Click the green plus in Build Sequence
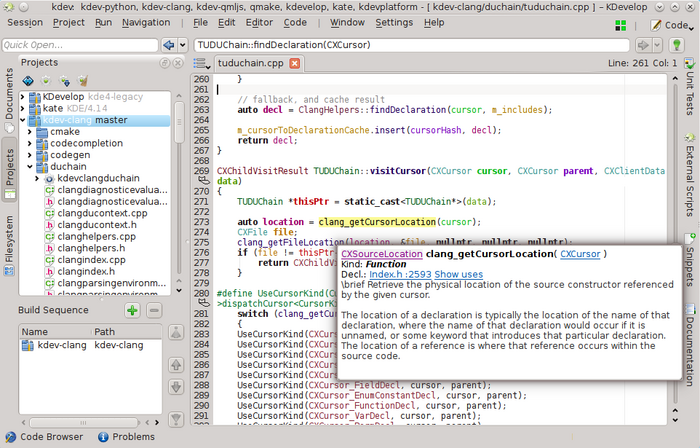Screen dimensions: 700x448 (132, 311)
